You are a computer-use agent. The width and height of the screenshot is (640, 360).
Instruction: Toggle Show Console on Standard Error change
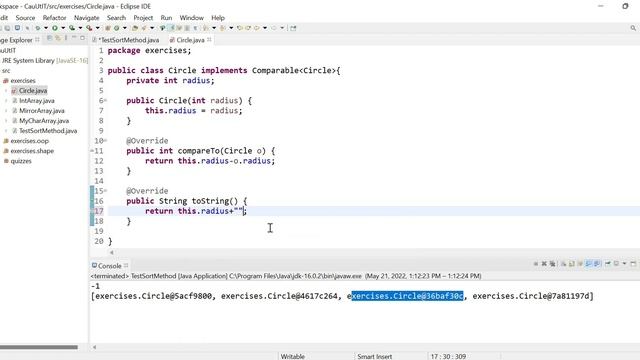coord(597,264)
